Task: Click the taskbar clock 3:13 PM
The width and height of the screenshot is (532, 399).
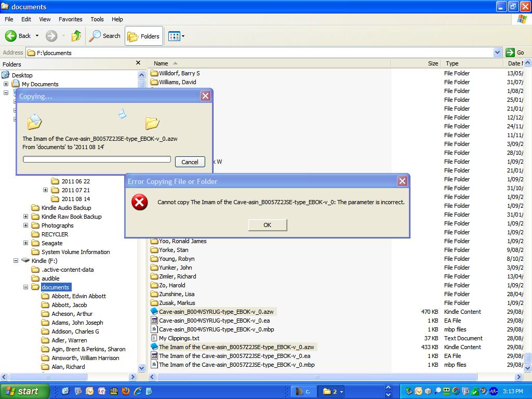Action: 513,391
